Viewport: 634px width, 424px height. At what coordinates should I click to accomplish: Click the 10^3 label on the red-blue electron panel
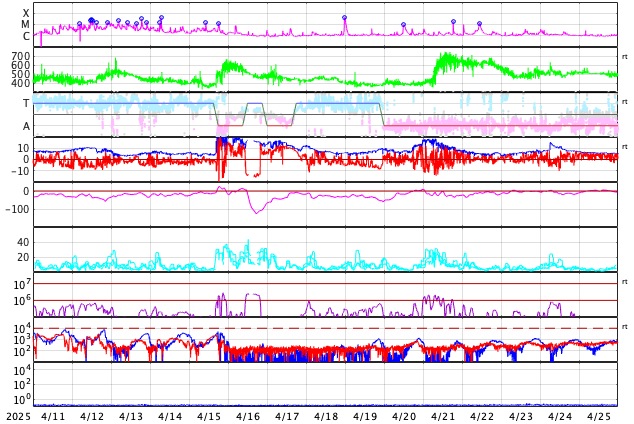coord(21,340)
